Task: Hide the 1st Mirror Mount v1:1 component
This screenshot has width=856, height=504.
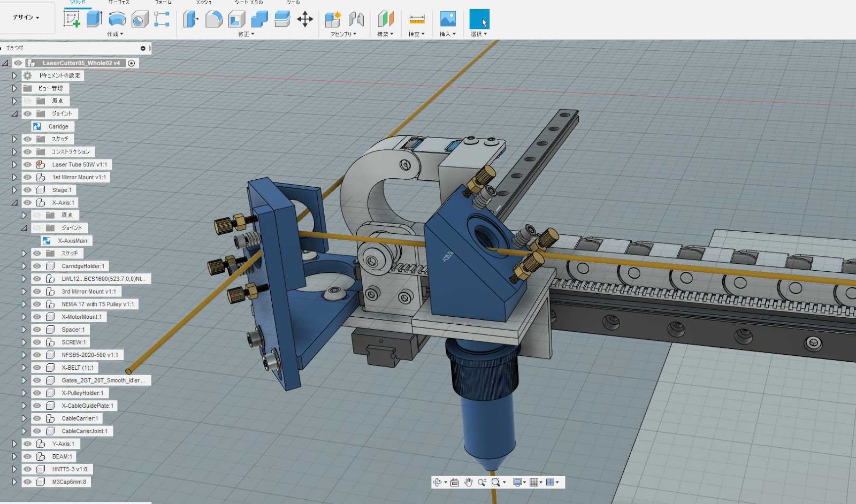Action: point(28,177)
